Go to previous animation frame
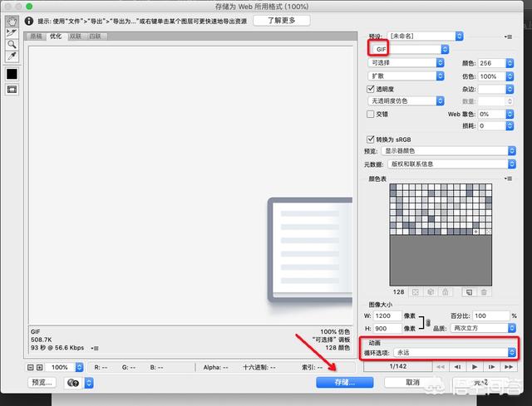 tap(457, 367)
